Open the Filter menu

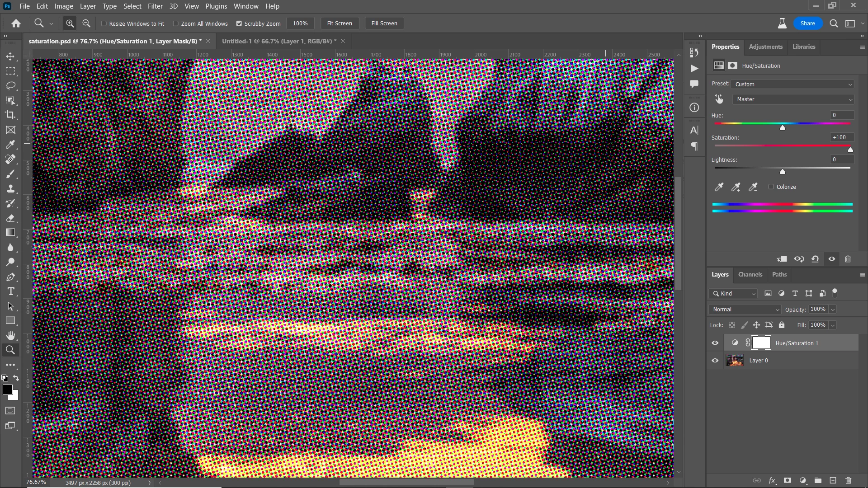pos(155,6)
